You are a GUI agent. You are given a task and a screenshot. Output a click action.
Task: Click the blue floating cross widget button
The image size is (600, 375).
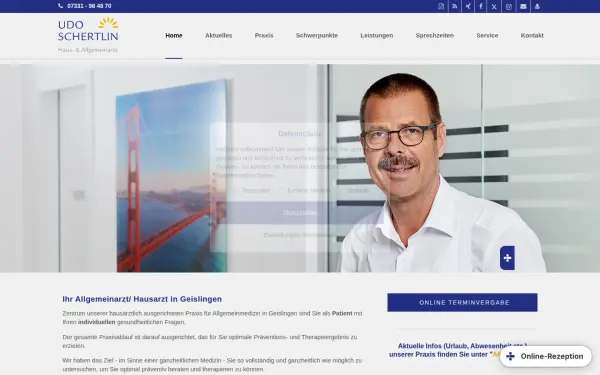pos(507,258)
